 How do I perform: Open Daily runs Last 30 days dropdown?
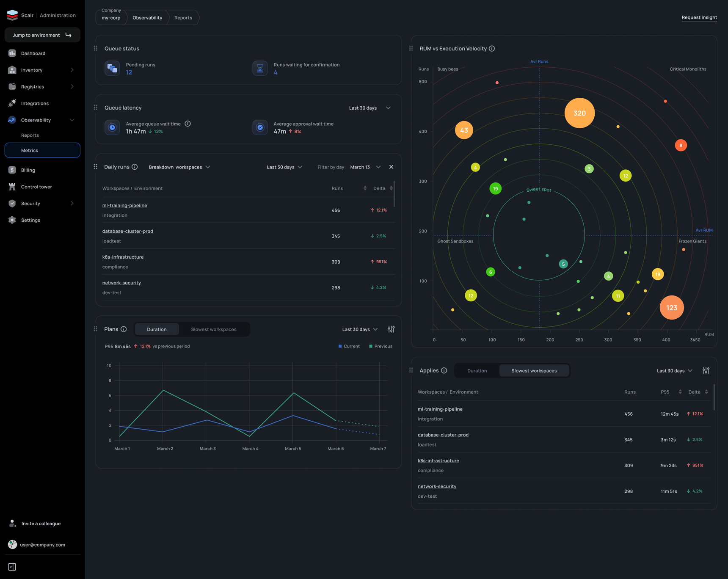click(284, 167)
